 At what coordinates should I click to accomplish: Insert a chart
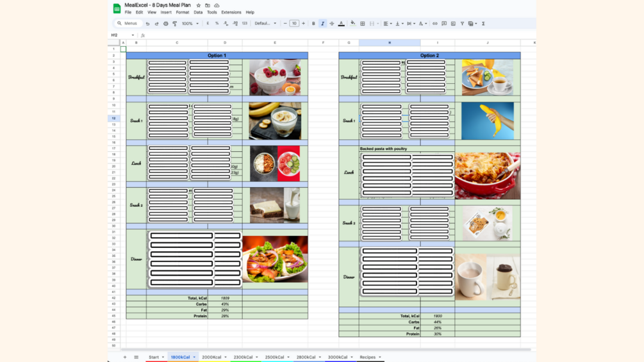click(453, 24)
